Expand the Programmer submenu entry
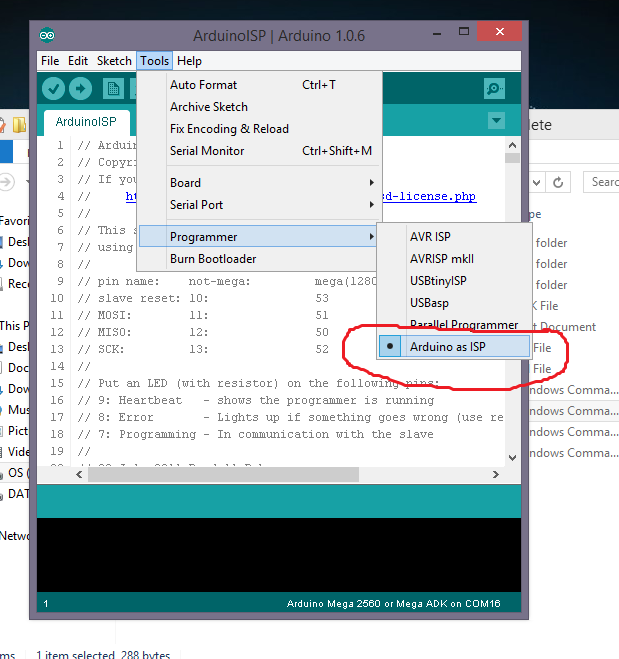This screenshot has width=619, height=659. tap(258, 237)
